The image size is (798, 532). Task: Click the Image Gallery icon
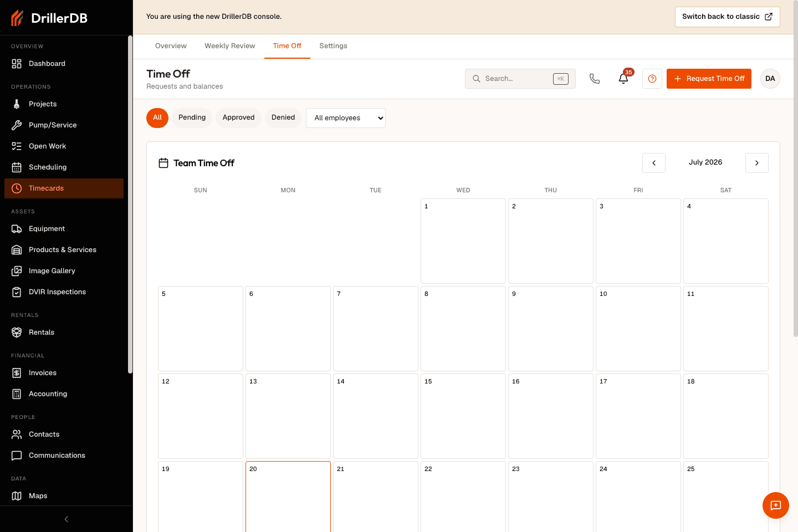click(x=17, y=271)
